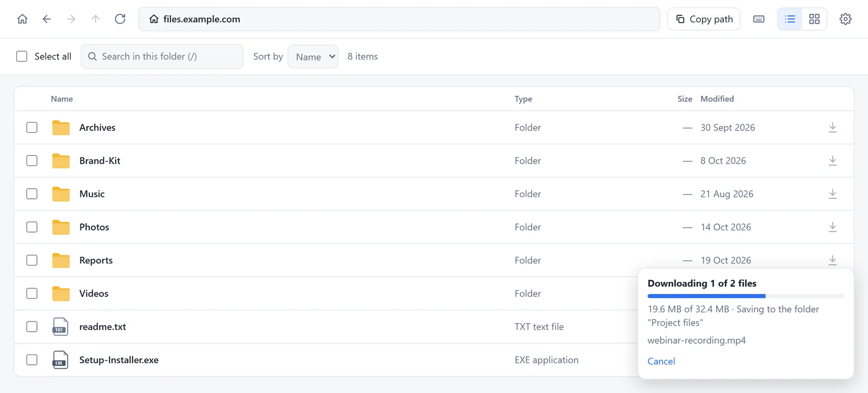Open the Brand-Kit folder name

coord(100,160)
